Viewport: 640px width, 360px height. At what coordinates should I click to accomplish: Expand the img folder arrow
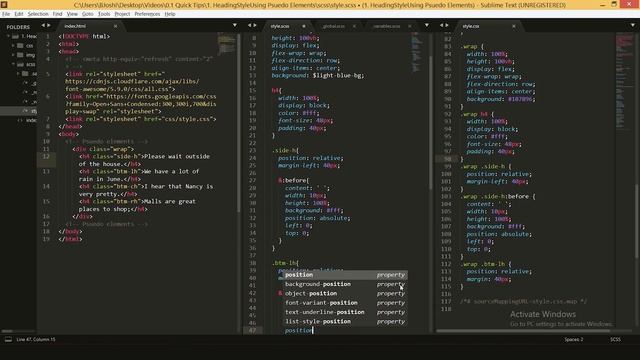pyautogui.click(x=13, y=55)
